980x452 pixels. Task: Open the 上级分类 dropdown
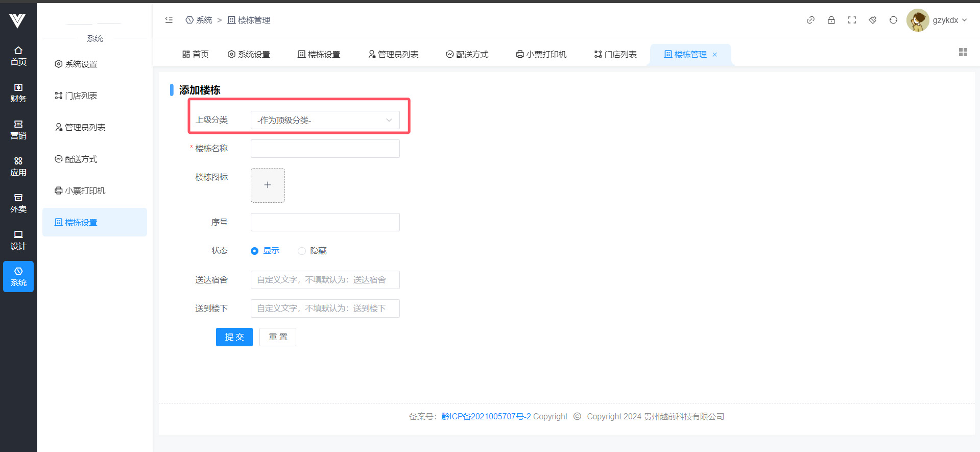coord(325,120)
